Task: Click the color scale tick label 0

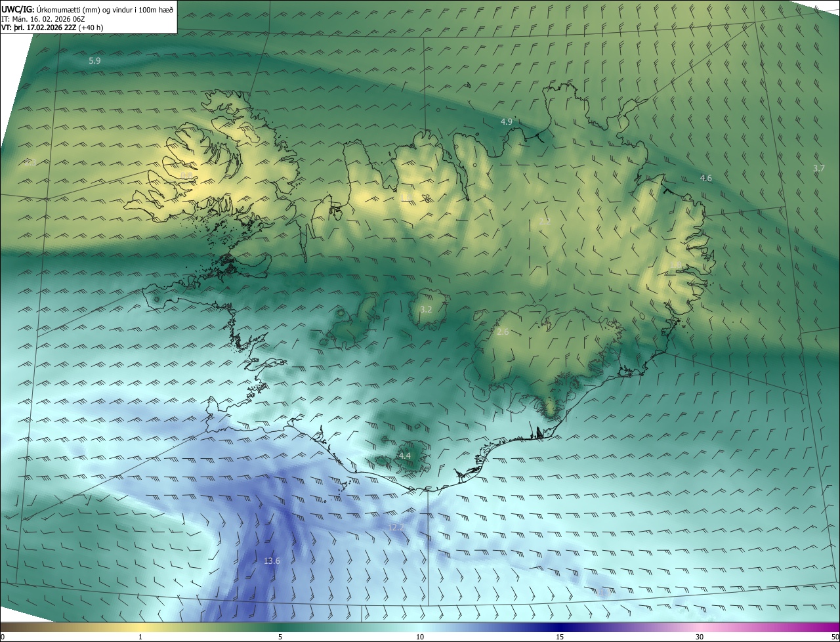Action: coord(3,637)
